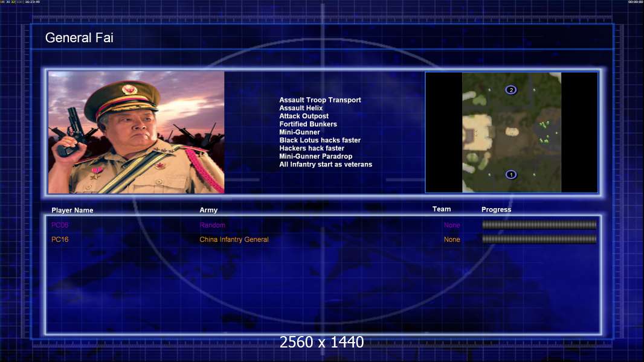Click PC16's loading progress bar
This screenshot has height=362, width=644.
point(539,239)
